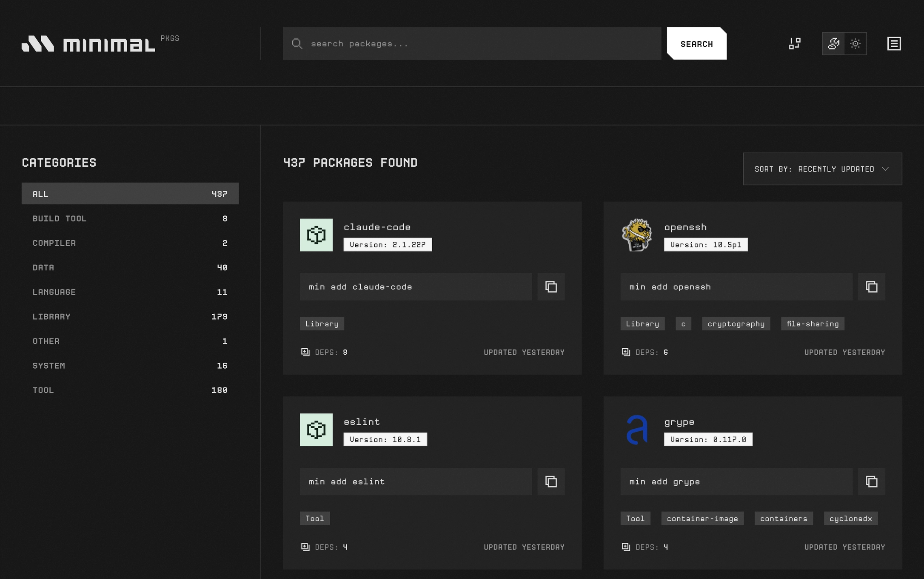The image size is (924, 579).
Task: Copy the min add claude-code command
Action: (551, 287)
